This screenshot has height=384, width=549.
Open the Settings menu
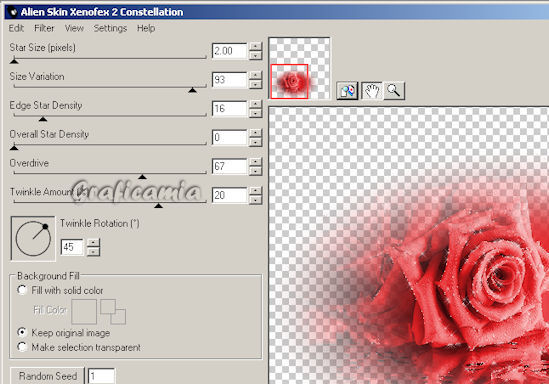[110, 28]
